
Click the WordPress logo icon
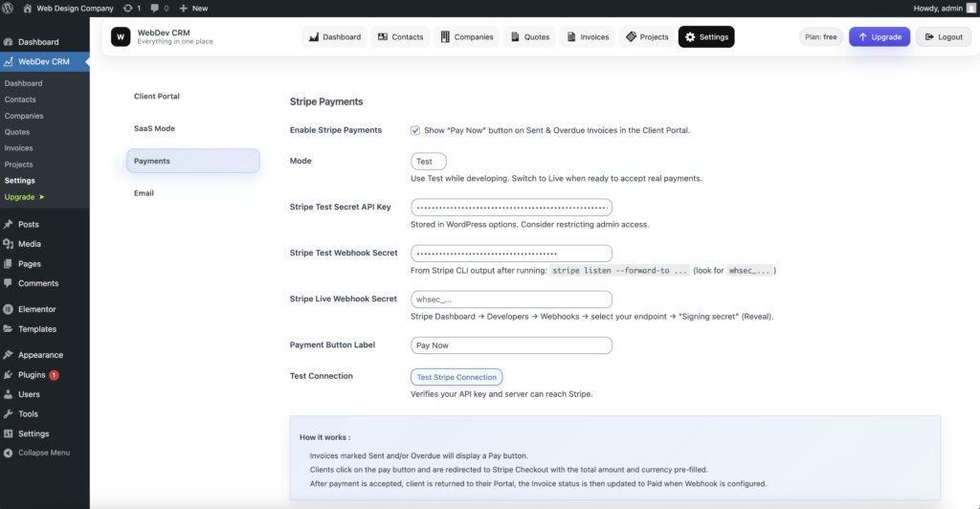point(8,8)
